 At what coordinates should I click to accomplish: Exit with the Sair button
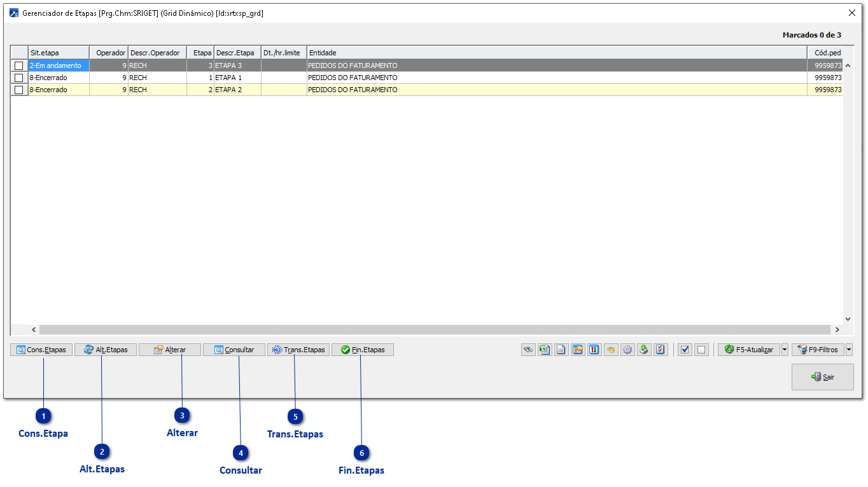[x=823, y=377]
